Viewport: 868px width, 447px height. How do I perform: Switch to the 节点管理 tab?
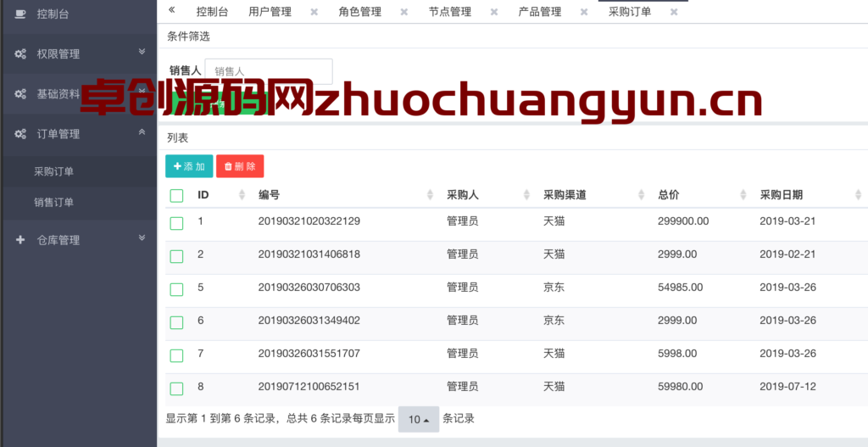point(450,12)
